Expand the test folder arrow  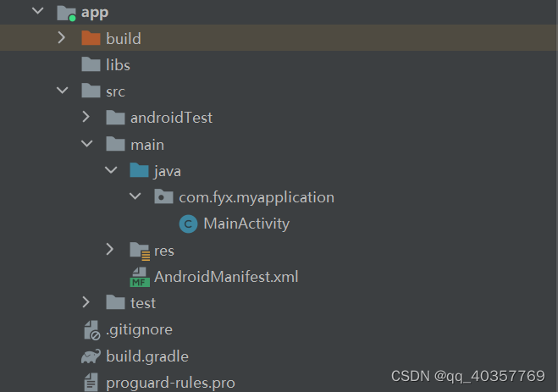point(86,302)
